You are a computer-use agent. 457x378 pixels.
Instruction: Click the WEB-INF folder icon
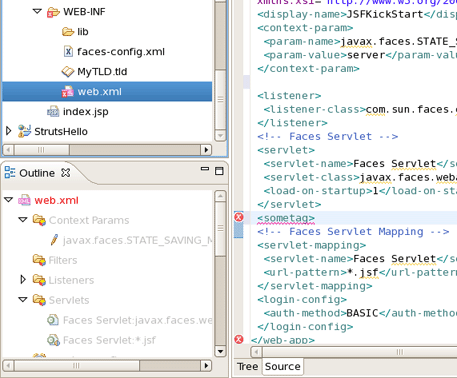pyautogui.click(x=53, y=12)
